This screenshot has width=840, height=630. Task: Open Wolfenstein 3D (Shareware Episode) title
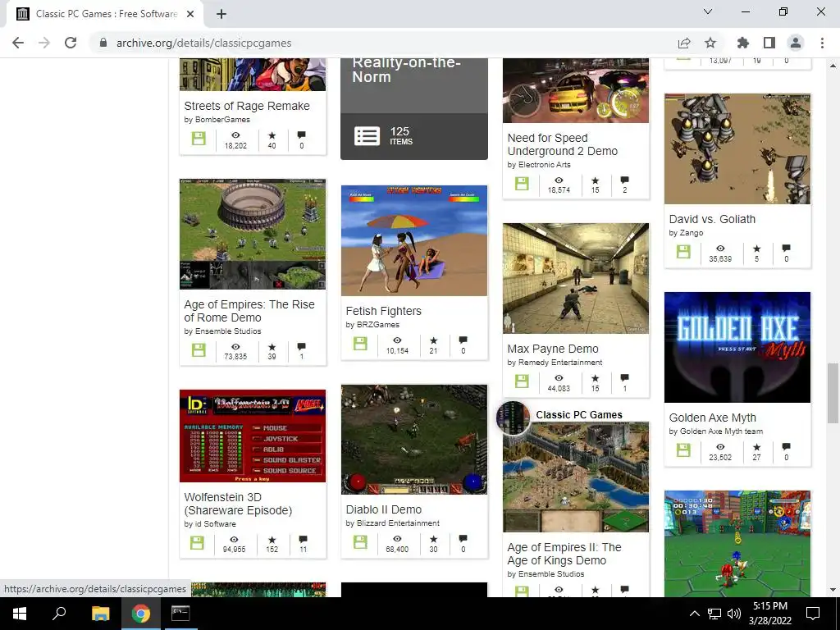coord(238,504)
